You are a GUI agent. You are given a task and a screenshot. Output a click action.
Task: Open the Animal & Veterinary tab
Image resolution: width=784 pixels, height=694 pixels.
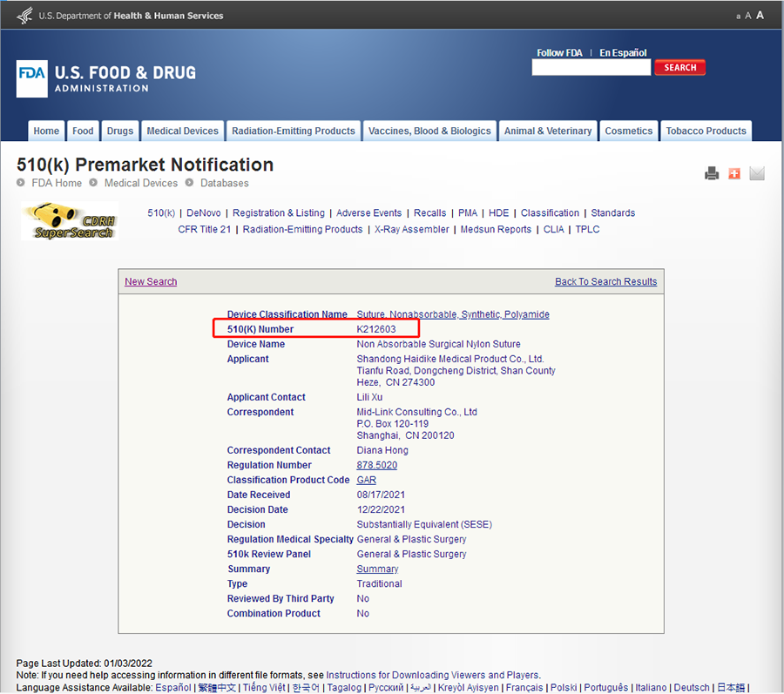click(x=548, y=131)
